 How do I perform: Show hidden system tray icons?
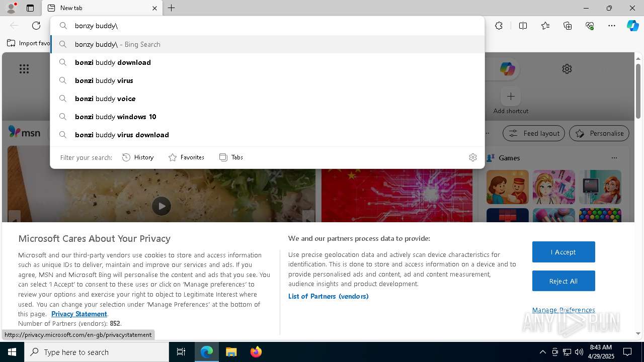tap(542, 352)
